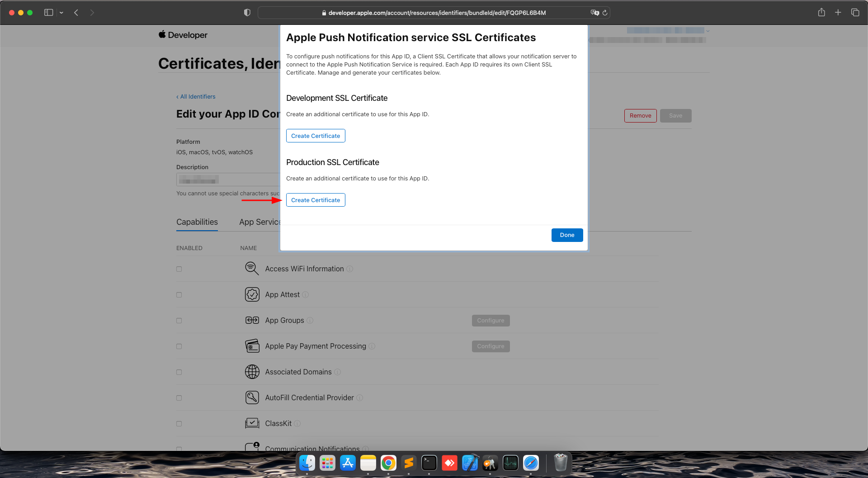The height and width of the screenshot is (478, 868).
Task: Click the ClassKit icon
Action: coord(252,423)
